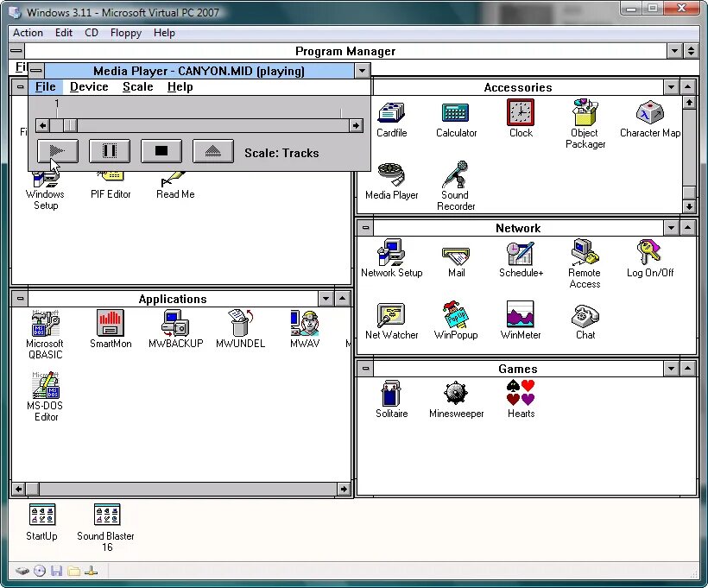Open the Sound Blaster 16 group icon
The width and height of the screenshot is (708, 588).
107,515
